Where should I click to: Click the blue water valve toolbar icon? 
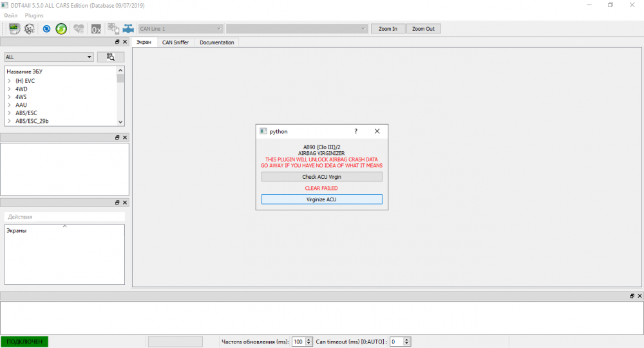coord(128,29)
